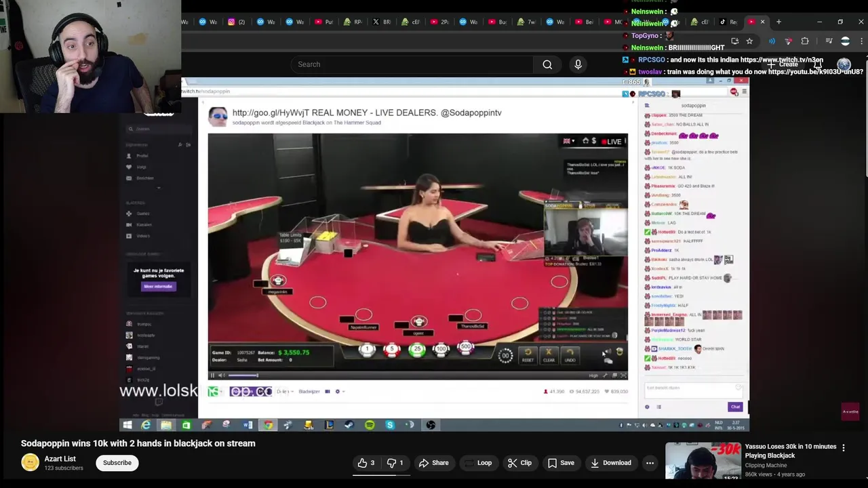The height and width of the screenshot is (488, 868).
Task: Click the Share button
Action: pos(433,463)
